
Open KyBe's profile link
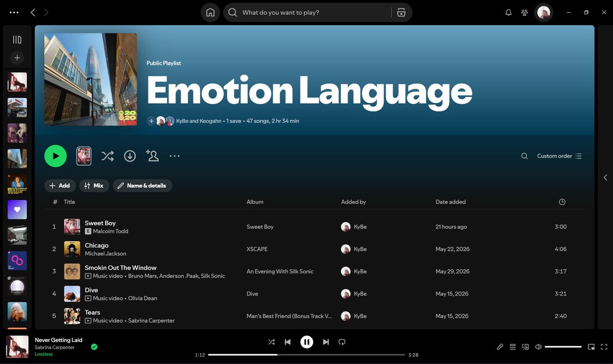click(x=182, y=121)
